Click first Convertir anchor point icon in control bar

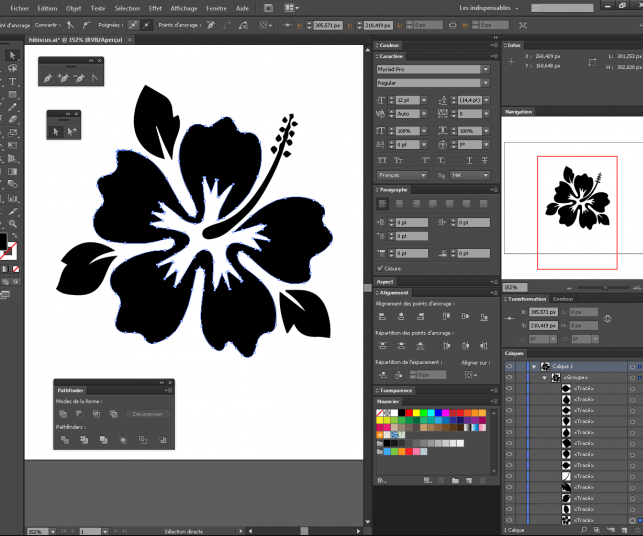point(71,25)
